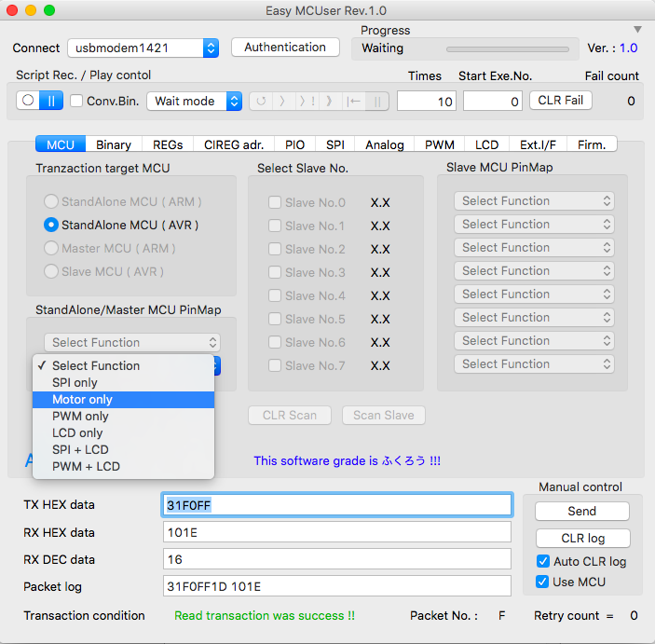Click the CLR Scan button
Screen dimensions: 655x644
(x=290, y=416)
